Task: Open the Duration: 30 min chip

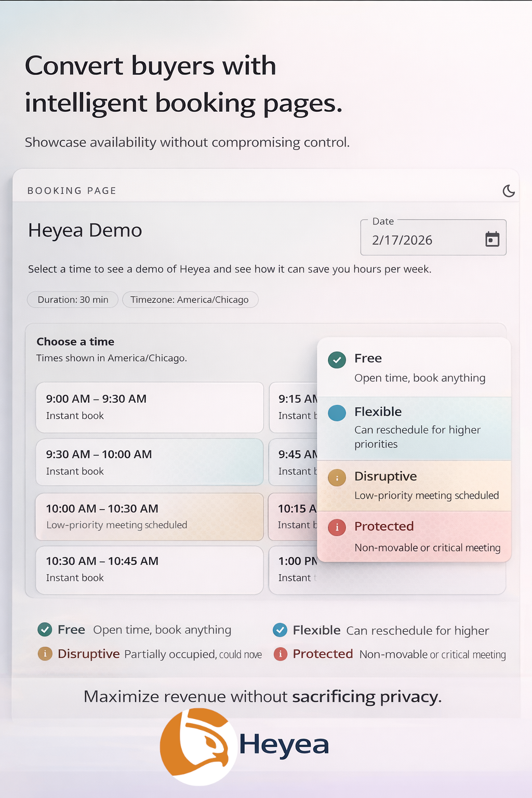Action: 72,299
